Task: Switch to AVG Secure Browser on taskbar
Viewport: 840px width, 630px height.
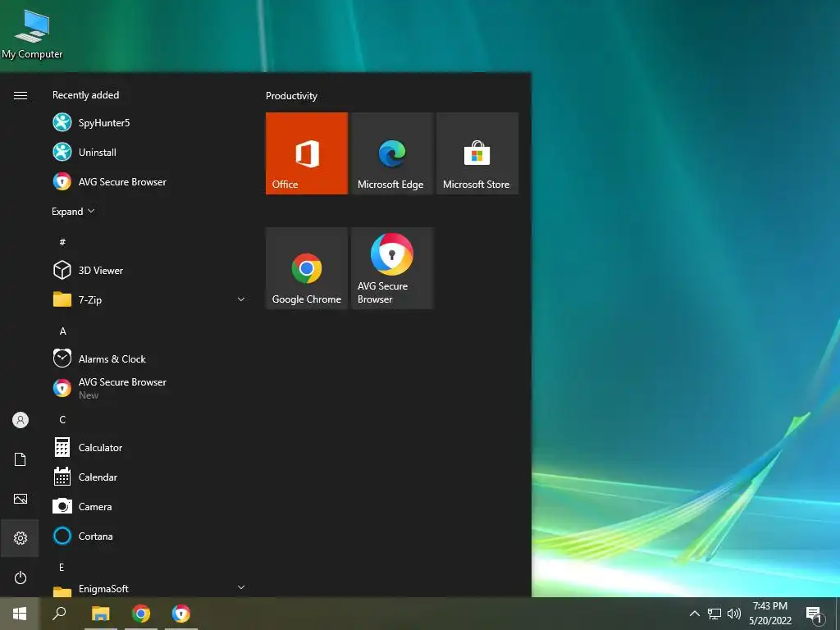Action: click(181, 614)
